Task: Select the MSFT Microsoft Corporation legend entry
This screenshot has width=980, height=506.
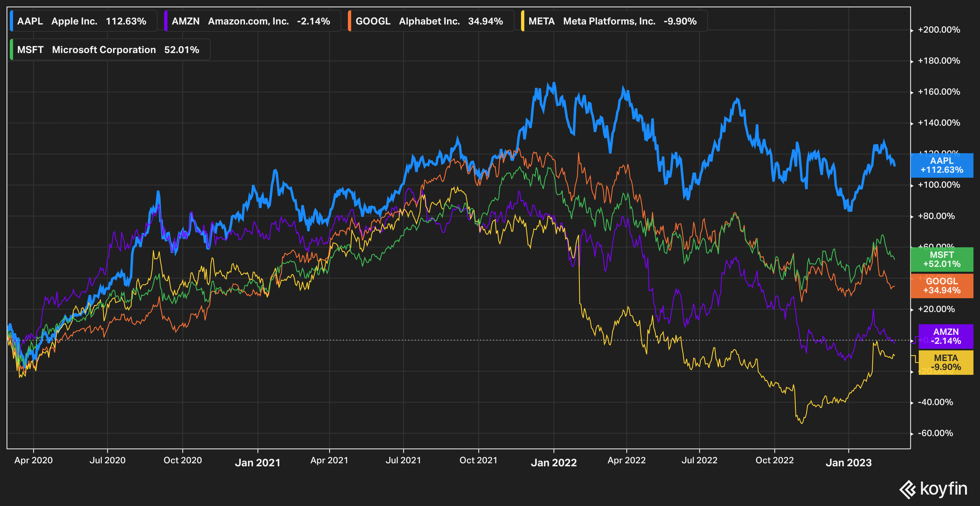Action: point(109,50)
